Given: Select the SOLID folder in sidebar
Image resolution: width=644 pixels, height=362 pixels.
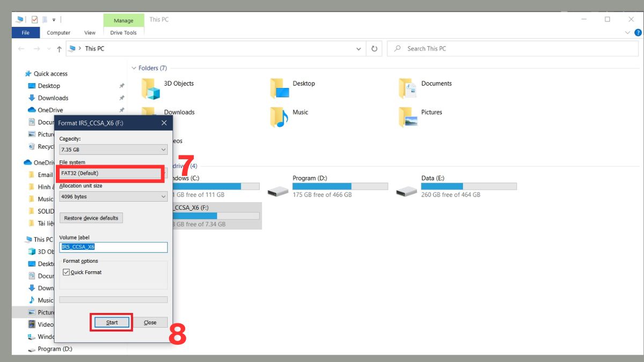Looking at the screenshot, I should point(41,211).
